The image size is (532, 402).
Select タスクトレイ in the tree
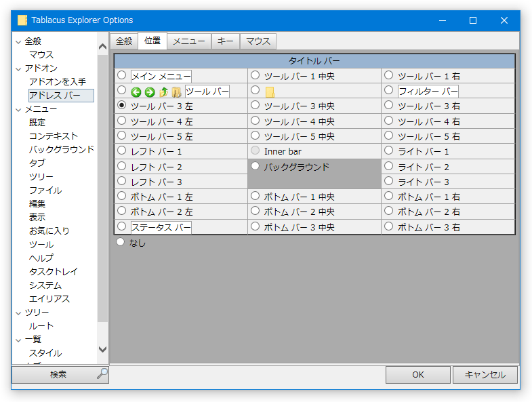pos(54,272)
